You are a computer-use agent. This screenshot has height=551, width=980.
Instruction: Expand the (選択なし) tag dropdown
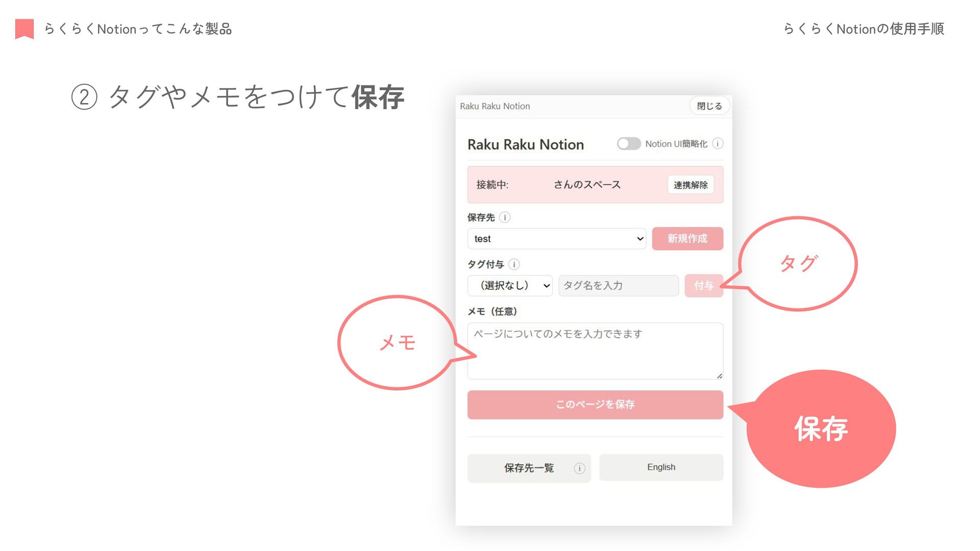click(510, 286)
